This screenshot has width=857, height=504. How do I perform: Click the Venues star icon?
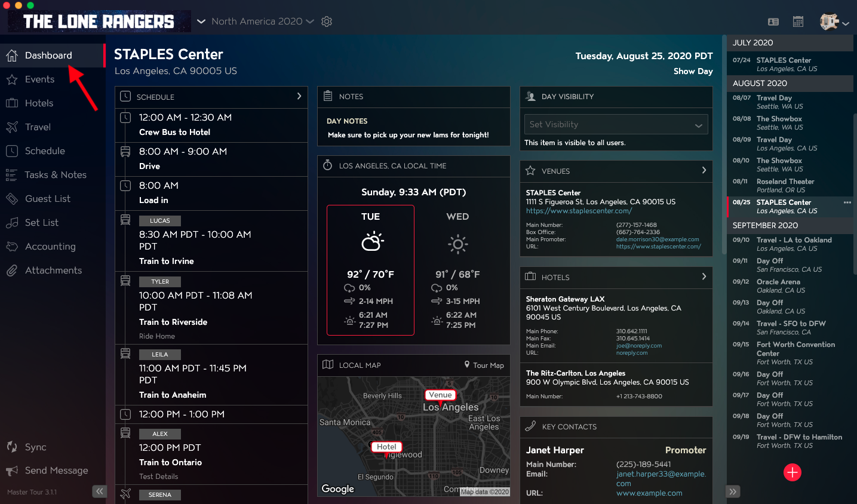coord(530,170)
